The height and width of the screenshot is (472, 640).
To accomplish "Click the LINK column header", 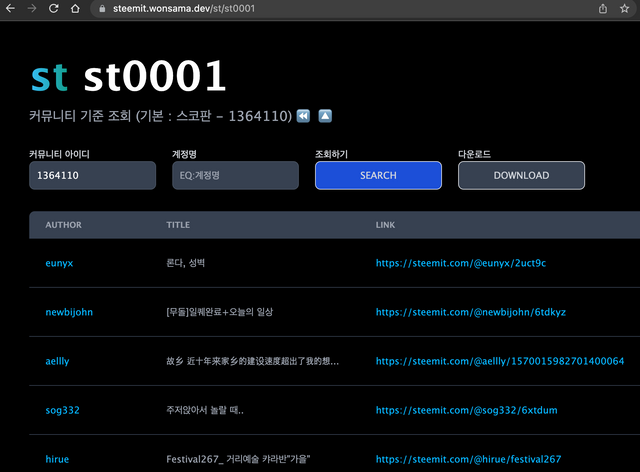I will [385, 225].
